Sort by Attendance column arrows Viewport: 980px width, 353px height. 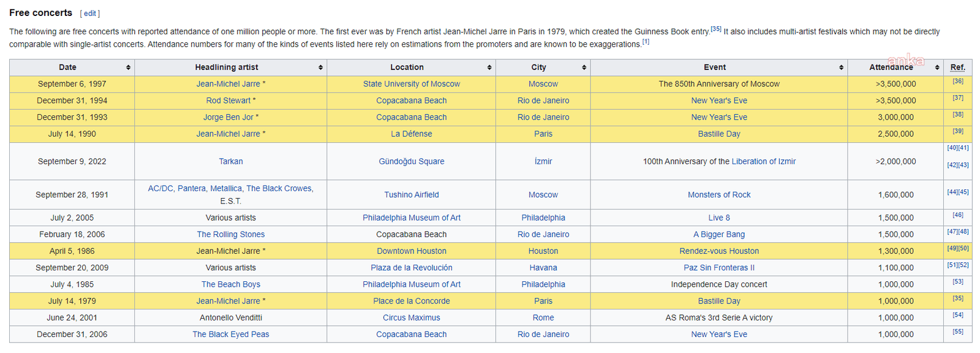(937, 67)
